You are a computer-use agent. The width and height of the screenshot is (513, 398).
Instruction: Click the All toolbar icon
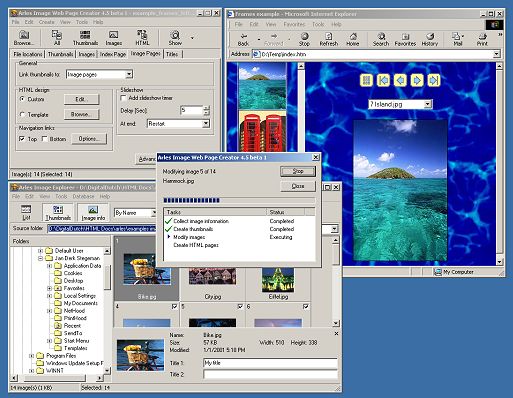[x=57, y=38]
